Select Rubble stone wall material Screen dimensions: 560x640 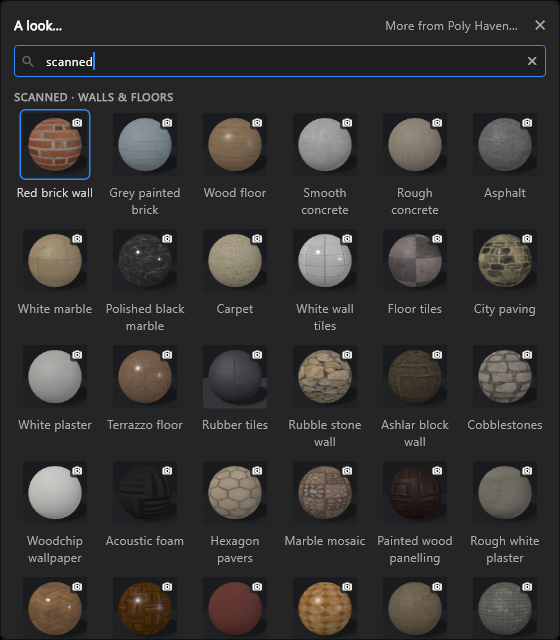coord(325,376)
